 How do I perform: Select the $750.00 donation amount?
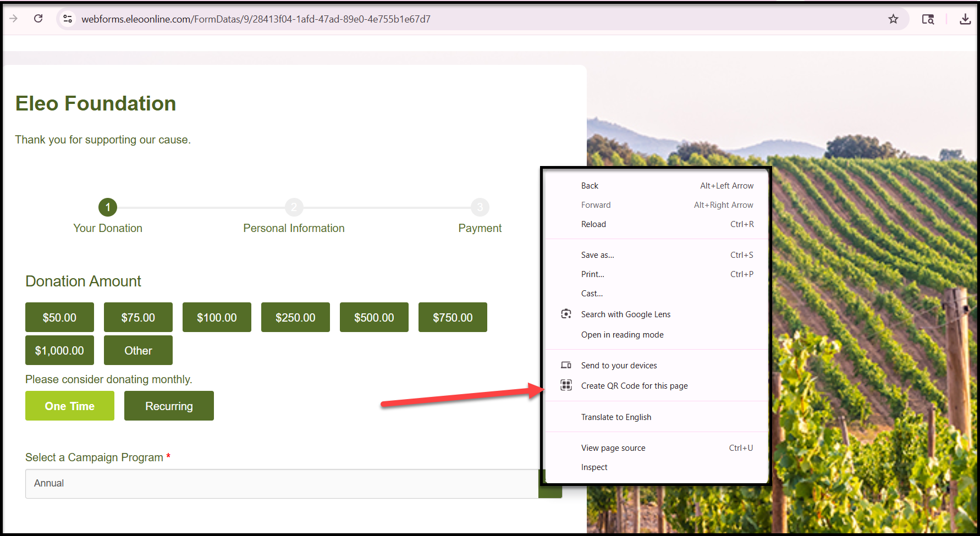(x=453, y=317)
